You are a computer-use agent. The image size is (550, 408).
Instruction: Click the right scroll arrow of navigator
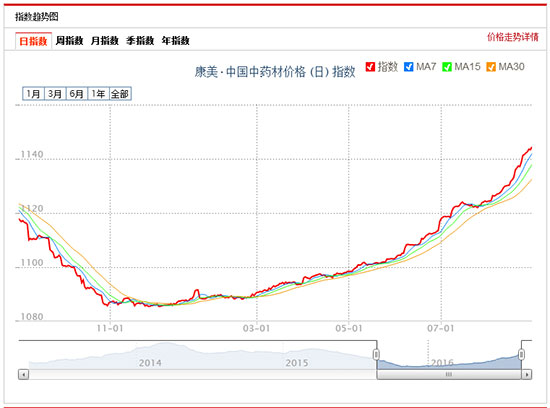tap(527, 375)
